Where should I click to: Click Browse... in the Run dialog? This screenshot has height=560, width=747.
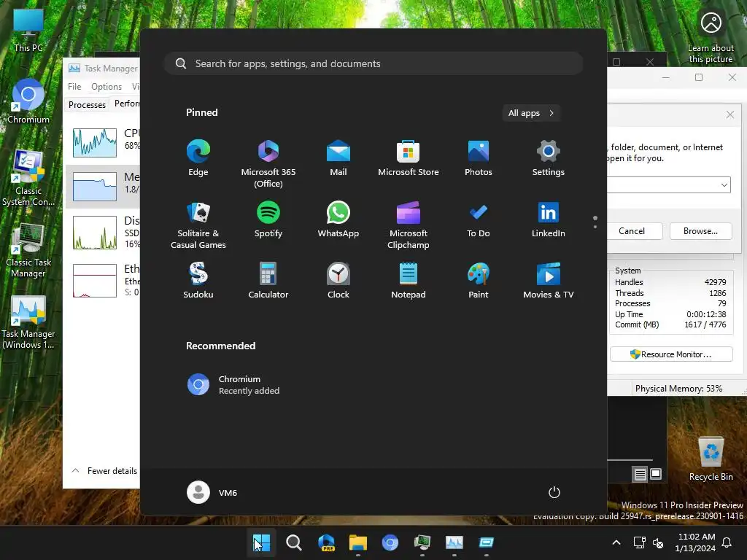pyautogui.click(x=700, y=231)
